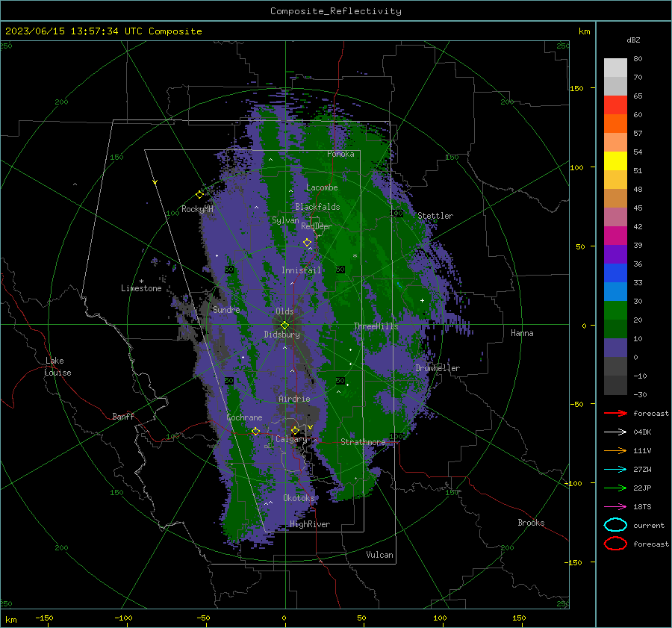Click the Stettler city label
Screen dimensions: 672x628
[435, 216]
